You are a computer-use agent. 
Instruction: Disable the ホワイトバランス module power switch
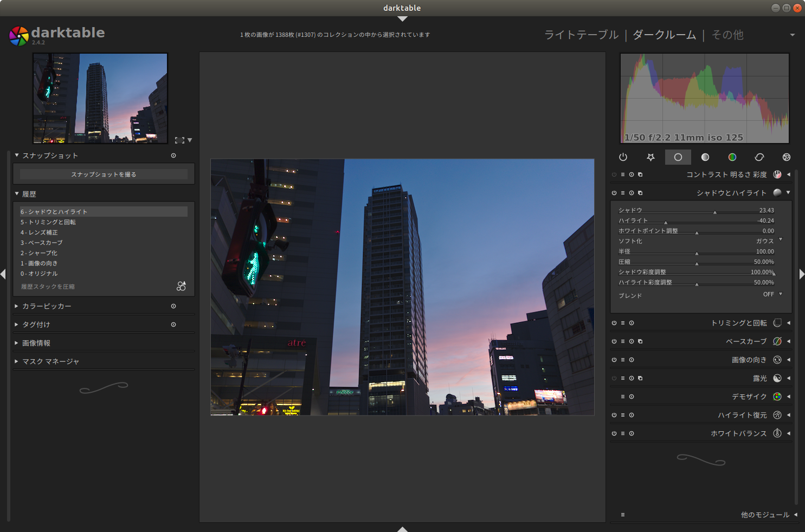pyautogui.click(x=614, y=433)
